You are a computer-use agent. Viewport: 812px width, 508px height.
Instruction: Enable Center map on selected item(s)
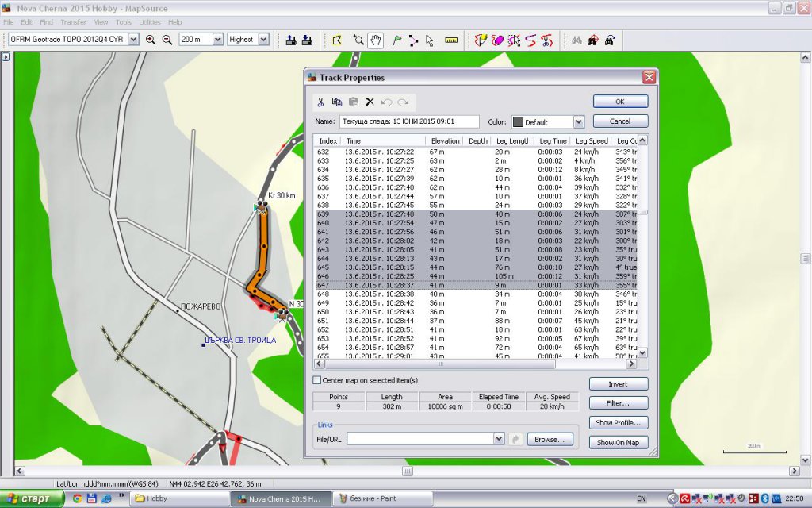click(x=317, y=381)
